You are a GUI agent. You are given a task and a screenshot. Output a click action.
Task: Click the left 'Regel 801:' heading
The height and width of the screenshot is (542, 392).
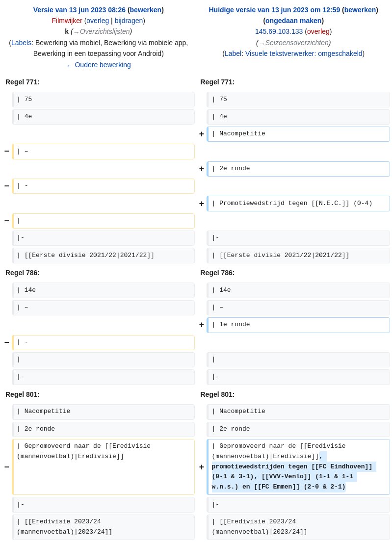(23, 395)
